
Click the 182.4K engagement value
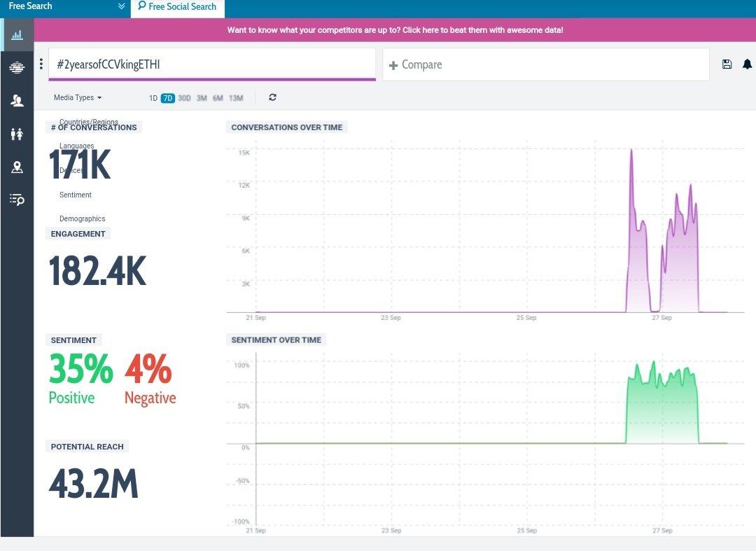pos(97,271)
